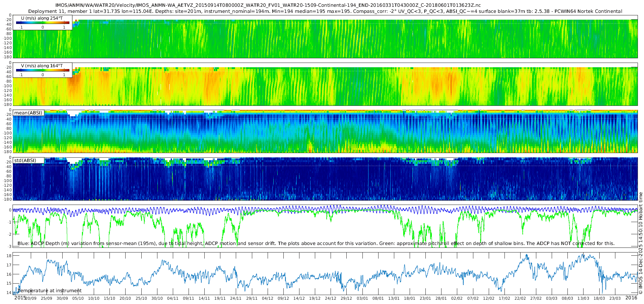Click the file path title at top
Image resolution: width=644 pixels, height=304 pixels.
(x=268, y=5)
